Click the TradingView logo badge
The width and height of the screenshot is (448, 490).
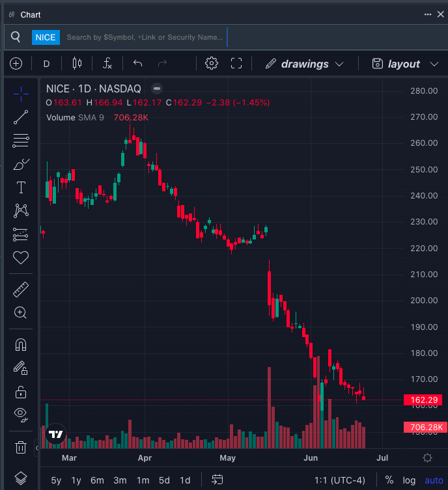tap(56, 434)
